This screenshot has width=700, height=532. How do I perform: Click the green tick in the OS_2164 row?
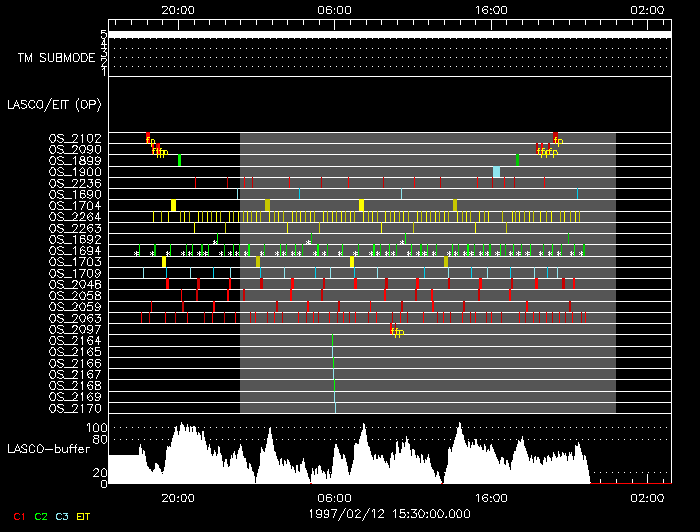coord(333,342)
